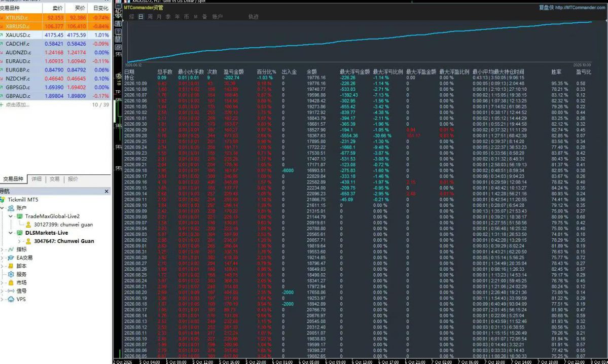This screenshot has height=364, width=608.
Task: Click the 指标 indicators chart icon
Action: (x=11, y=249)
